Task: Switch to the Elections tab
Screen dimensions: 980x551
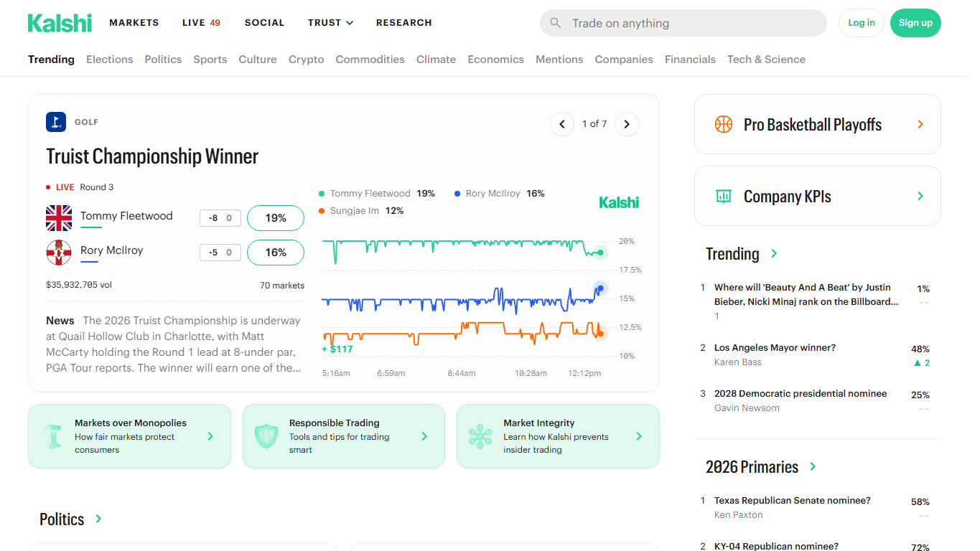Action: pyautogui.click(x=110, y=60)
